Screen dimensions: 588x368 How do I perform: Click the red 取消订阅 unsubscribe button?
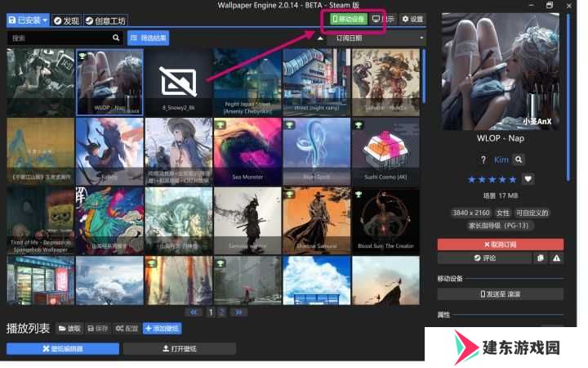(501, 245)
